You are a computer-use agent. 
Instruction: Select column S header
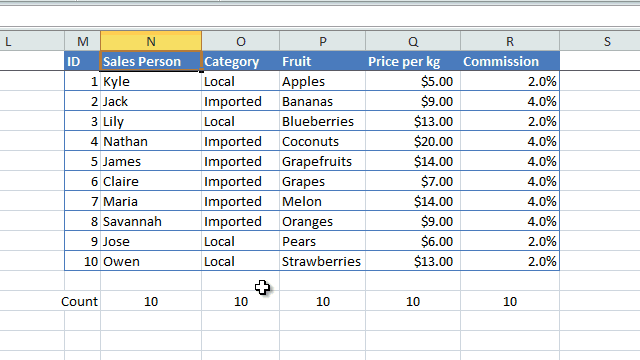pyautogui.click(x=607, y=41)
